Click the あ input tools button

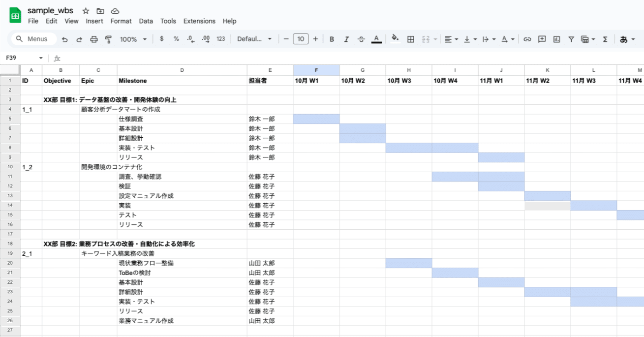624,39
